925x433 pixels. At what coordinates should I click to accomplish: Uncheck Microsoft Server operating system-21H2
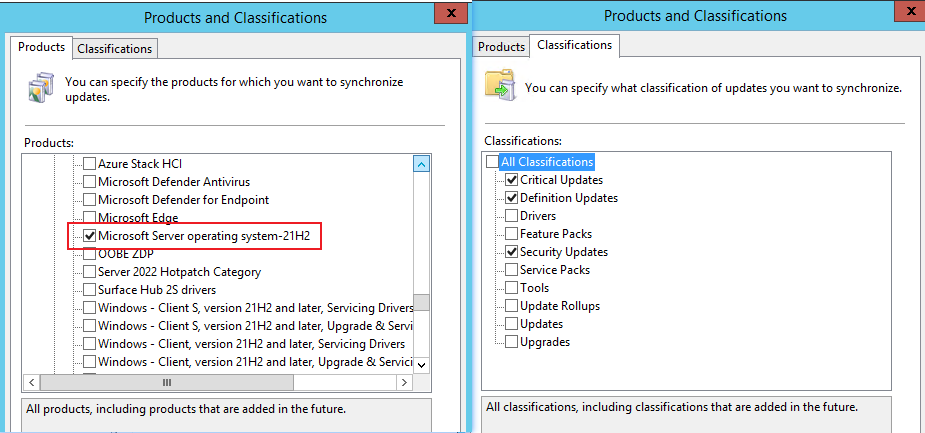click(x=89, y=236)
